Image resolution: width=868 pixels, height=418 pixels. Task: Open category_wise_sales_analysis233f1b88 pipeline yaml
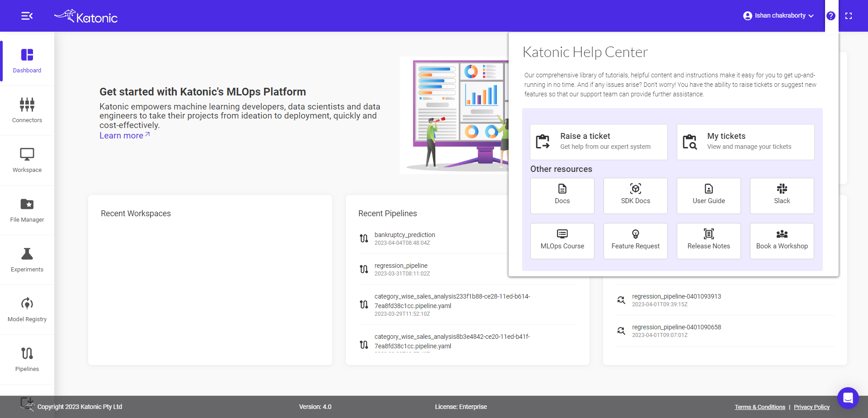pos(452,301)
